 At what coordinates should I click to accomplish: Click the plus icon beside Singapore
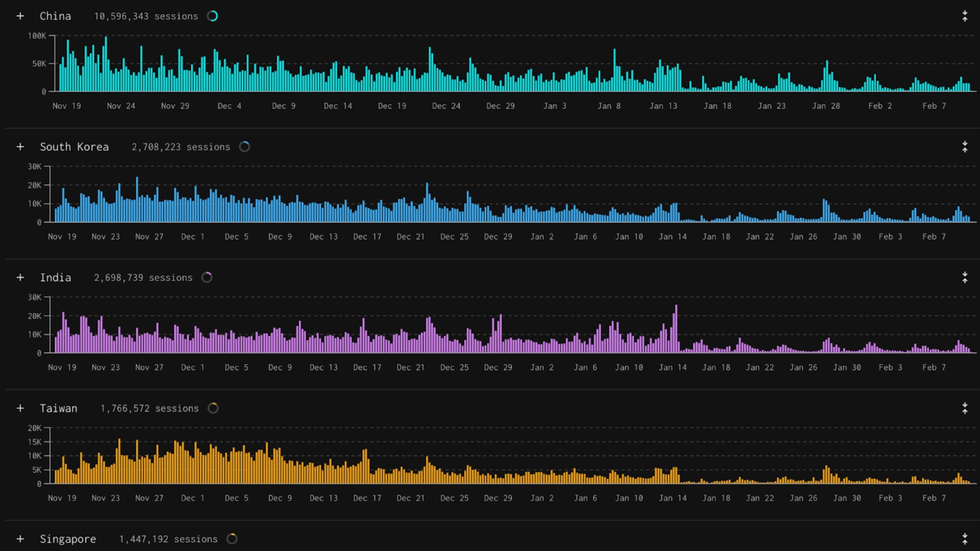pyautogui.click(x=20, y=539)
